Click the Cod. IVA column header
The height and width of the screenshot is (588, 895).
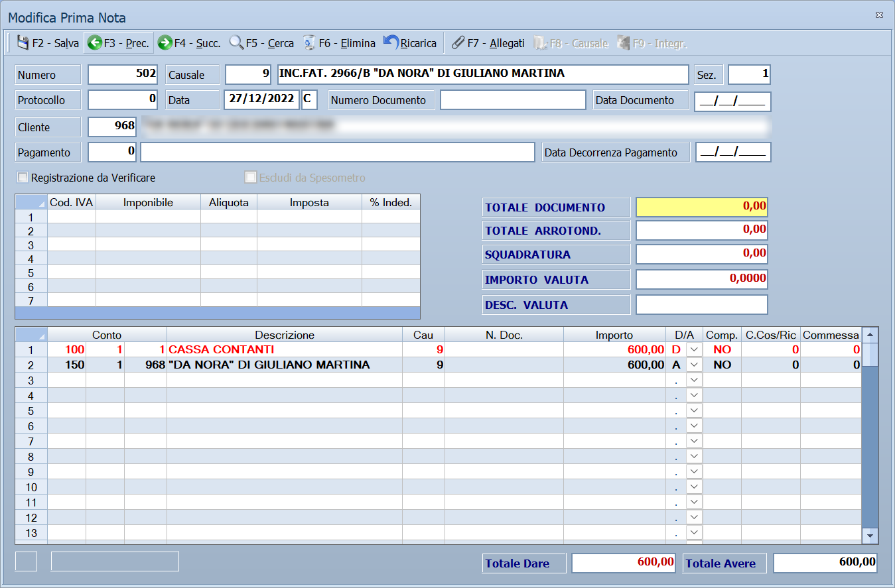[x=72, y=202]
